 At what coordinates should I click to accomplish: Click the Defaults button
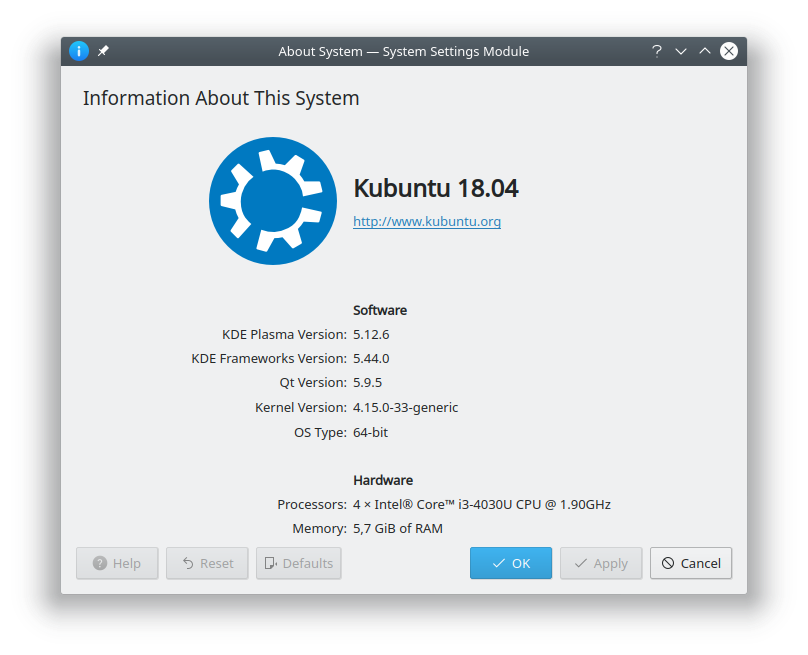[298, 563]
